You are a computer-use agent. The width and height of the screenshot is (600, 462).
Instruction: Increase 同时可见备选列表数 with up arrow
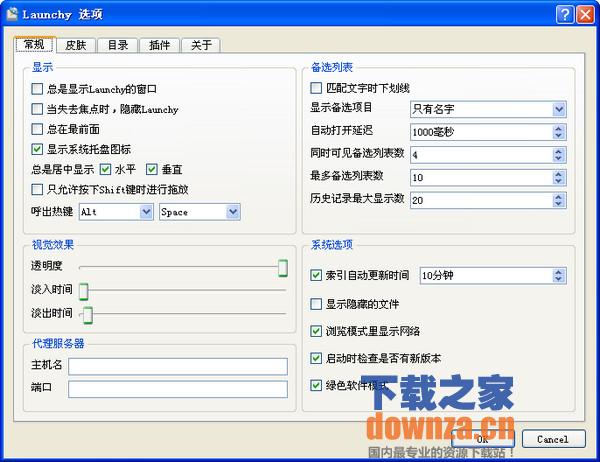(559, 152)
